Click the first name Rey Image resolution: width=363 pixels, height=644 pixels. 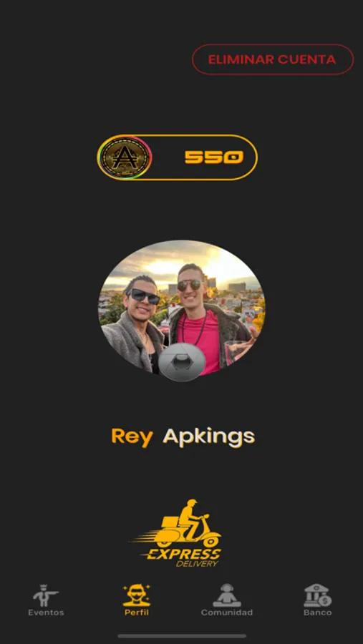(x=132, y=437)
